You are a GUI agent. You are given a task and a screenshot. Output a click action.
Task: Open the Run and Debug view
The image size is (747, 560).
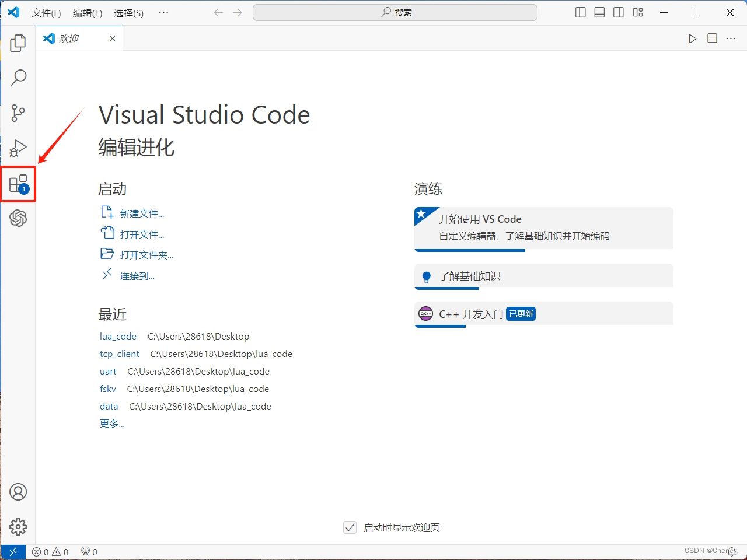click(18, 148)
